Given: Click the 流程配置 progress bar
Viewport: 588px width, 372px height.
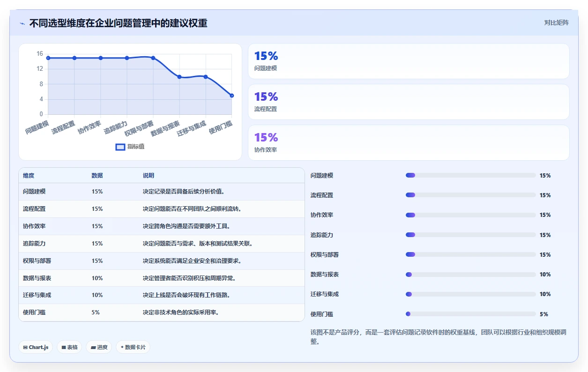Looking at the screenshot, I should tap(470, 195).
